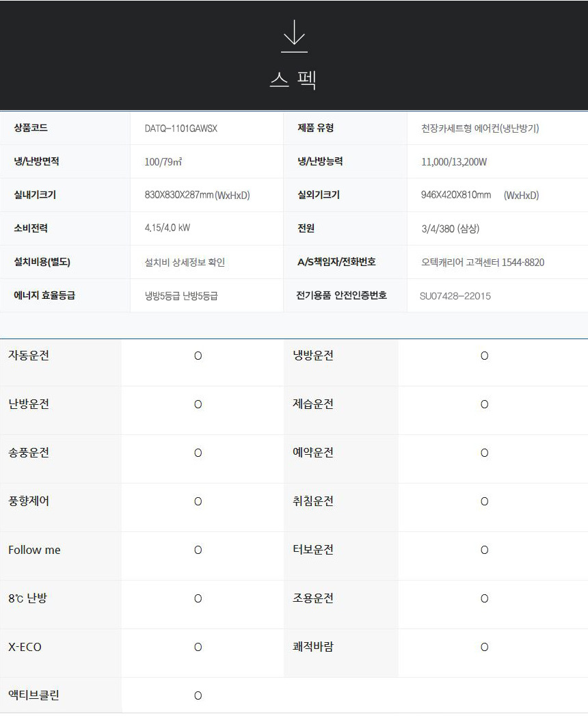Click the indoor unit size 830X830X287mm value
The width and height of the screenshot is (588, 716).
coord(197,196)
